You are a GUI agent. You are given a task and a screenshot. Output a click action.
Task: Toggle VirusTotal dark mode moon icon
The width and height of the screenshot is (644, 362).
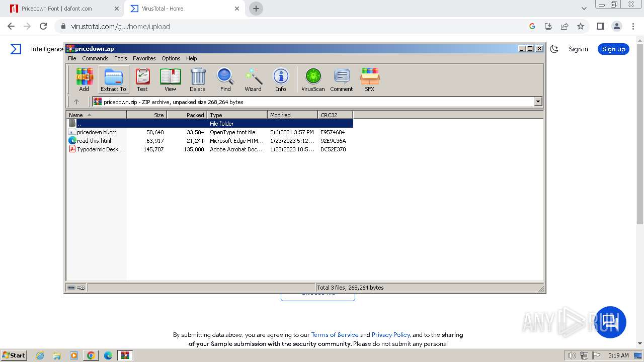tap(554, 49)
